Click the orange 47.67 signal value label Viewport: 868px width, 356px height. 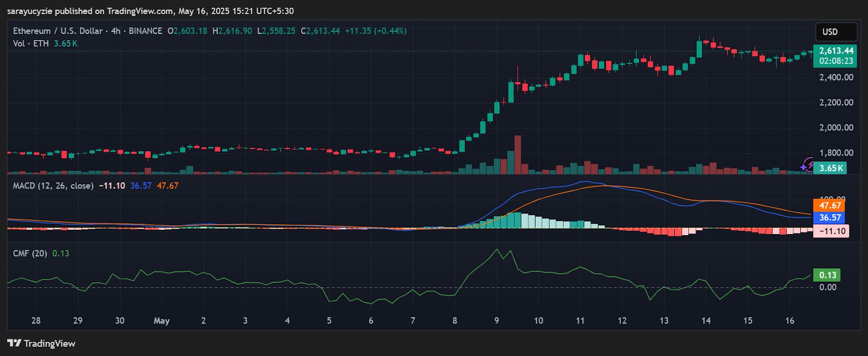coord(829,205)
